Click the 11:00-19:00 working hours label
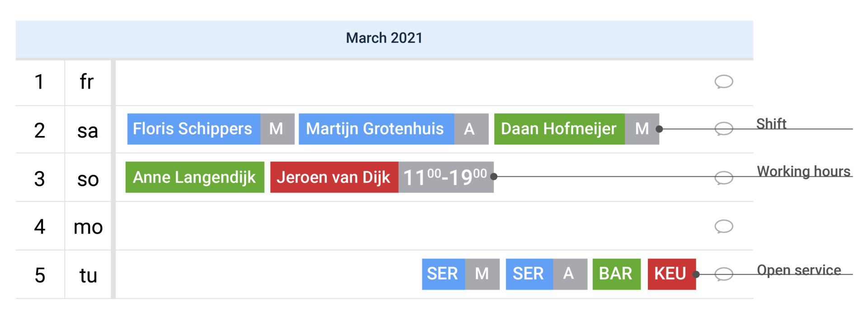This screenshot has width=868, height=321. pos(446,177)
